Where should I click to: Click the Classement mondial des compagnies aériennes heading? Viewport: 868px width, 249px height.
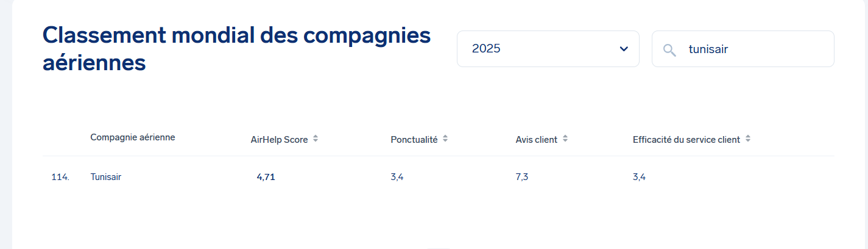236,49
